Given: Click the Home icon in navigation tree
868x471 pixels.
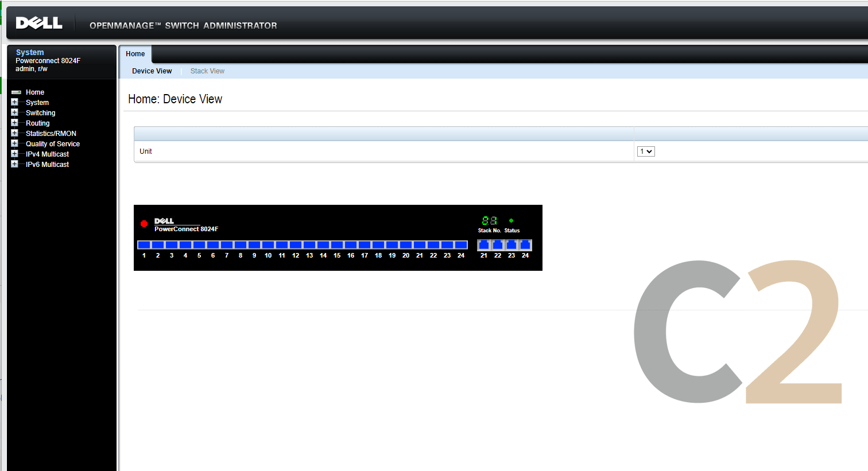Looking at the screenshot, I should [16, 92].
